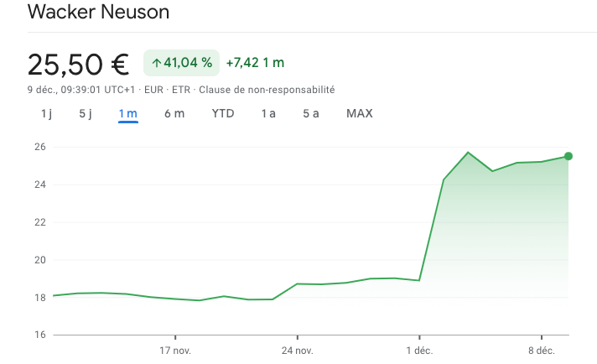Select the 1 déc. axis marker
This screenshot has height=364, width=597.
[x=419, y=350]
